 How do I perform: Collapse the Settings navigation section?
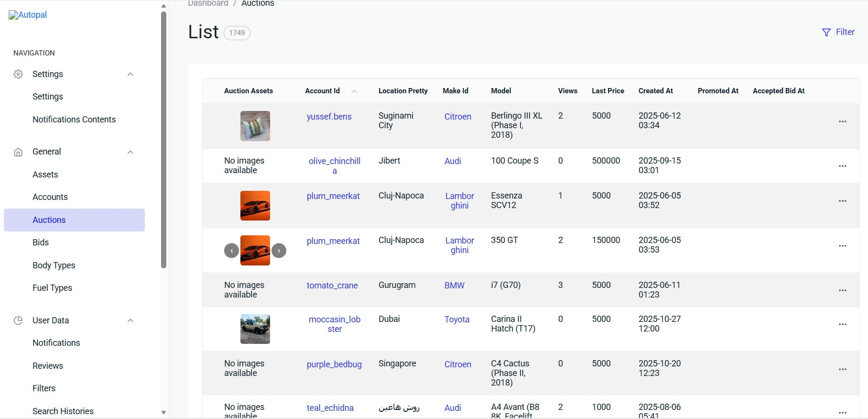130,74
